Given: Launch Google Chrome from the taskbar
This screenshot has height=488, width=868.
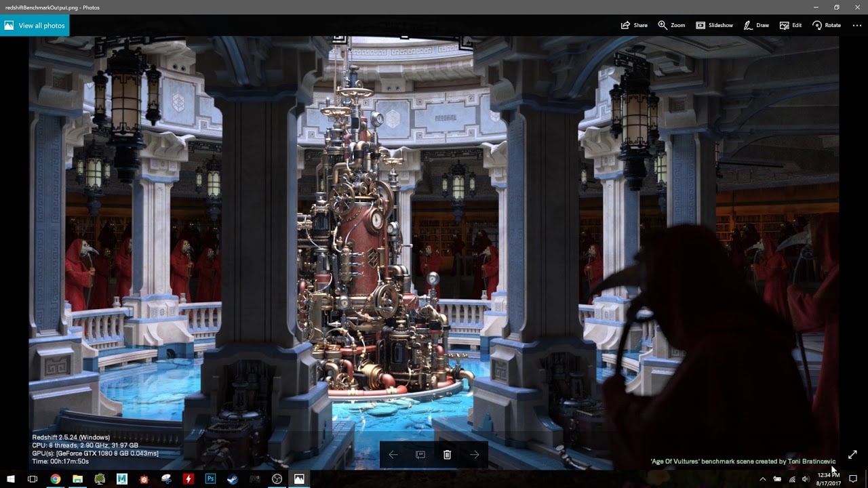Looking at the screenshot, I should tap(56, 479).
